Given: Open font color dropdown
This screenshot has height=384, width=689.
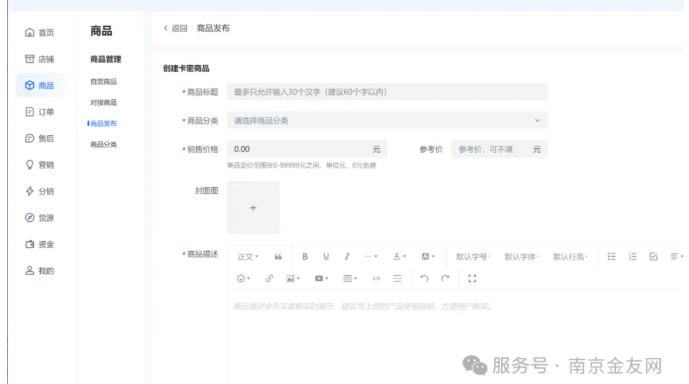Looking at the screenshot, I should point(399,257).
